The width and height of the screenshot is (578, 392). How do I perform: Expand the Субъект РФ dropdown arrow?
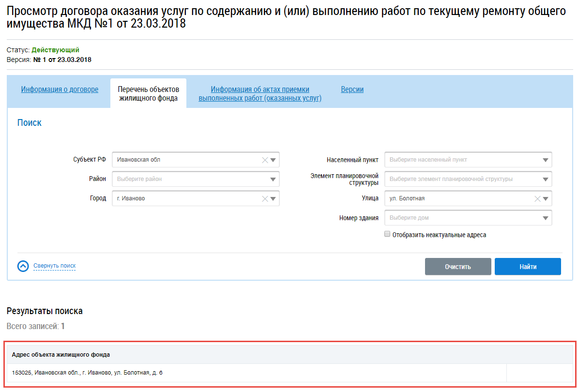pos(273,160)
